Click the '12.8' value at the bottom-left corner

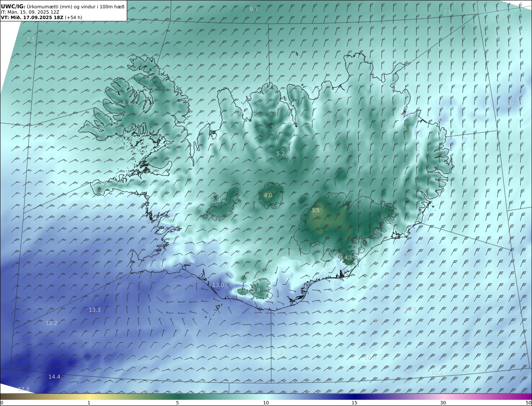(24, 389)
